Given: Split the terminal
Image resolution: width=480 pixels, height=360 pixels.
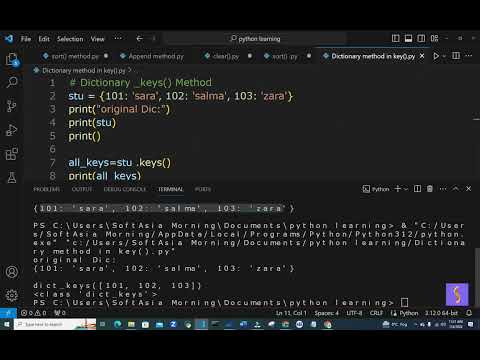Looking at the screenshot, I should tap(417, 189).
